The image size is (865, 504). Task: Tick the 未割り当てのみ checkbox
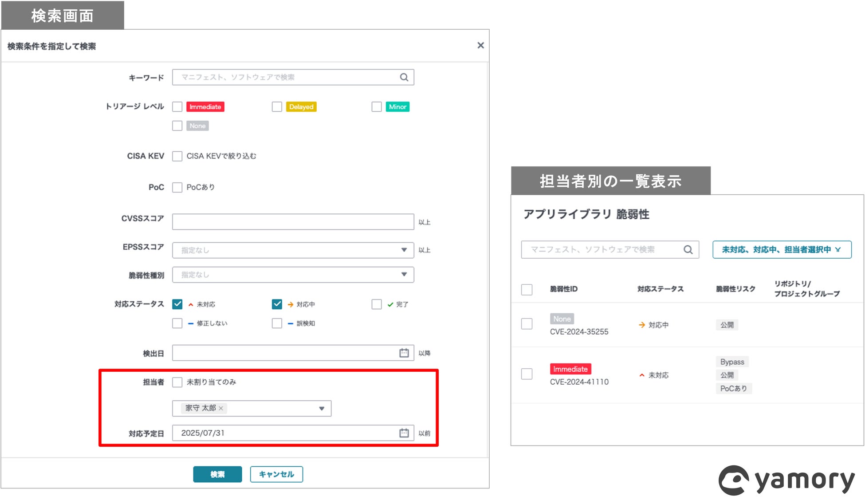pyautogui.click(x=177, y=382)
